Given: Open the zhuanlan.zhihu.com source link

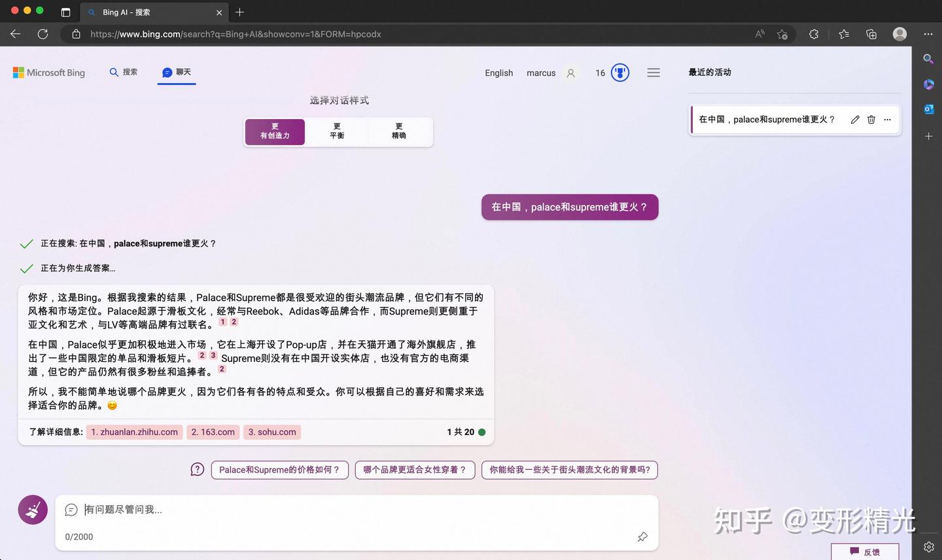Looking at the screenshot, I should 134,432.
